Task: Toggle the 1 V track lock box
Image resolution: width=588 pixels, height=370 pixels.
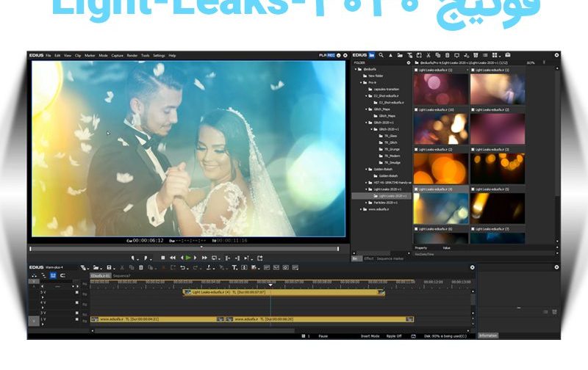Action: click(77, 319)
